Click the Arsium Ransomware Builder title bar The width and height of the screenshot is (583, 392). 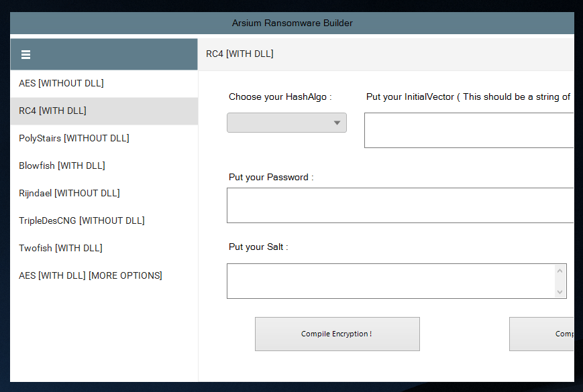[x=292, y=23]
